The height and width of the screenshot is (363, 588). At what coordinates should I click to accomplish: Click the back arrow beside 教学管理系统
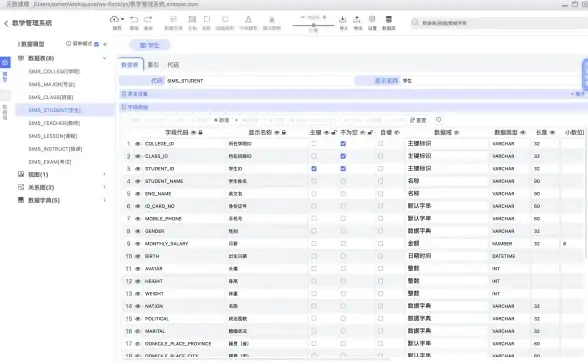tap(6, 23)
